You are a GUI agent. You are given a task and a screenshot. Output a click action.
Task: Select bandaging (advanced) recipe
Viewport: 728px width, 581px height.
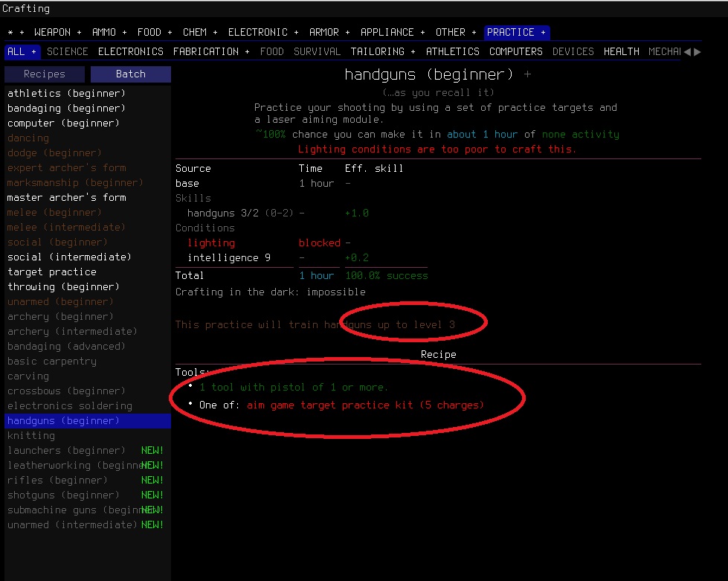coord(88,346)
